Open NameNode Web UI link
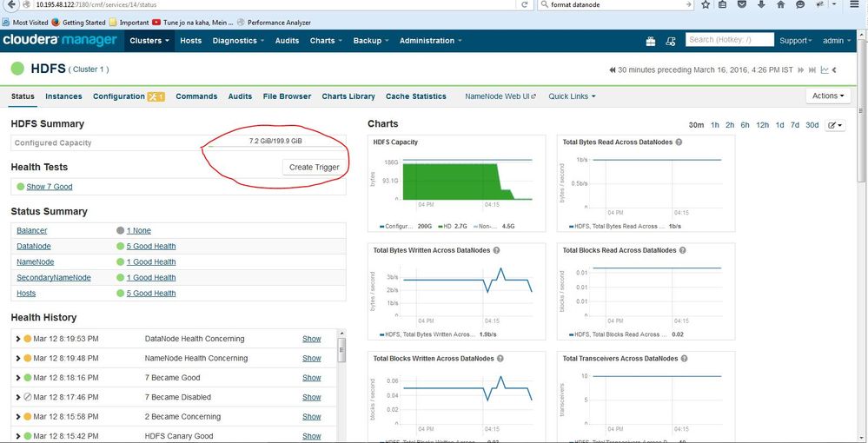This screenshot has height=443, width=868. (x=500, y=96)
